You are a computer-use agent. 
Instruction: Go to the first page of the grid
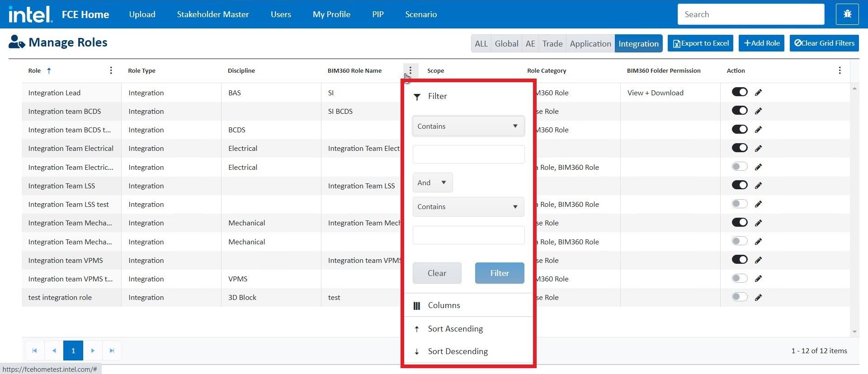click(34, 351)
